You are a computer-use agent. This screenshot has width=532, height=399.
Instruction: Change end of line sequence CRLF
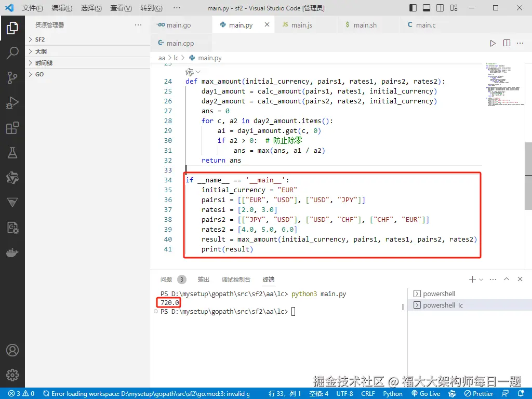click(368, 394)
